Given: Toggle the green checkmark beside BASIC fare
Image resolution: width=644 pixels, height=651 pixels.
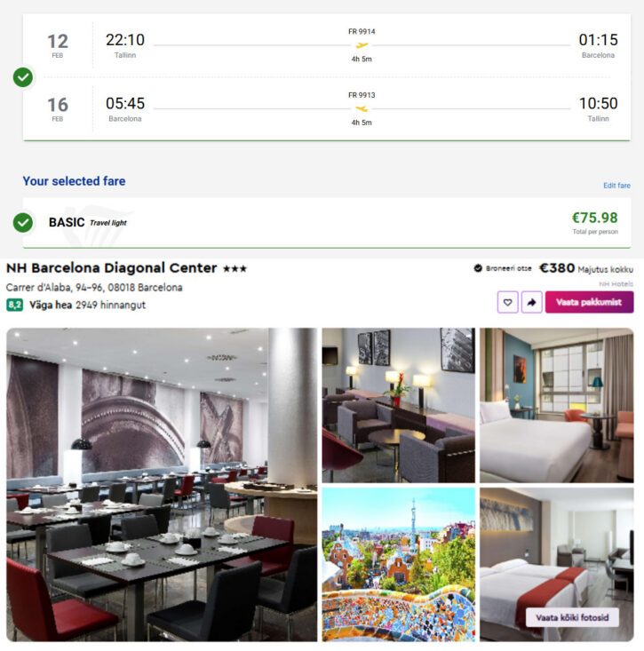Looking at the screenshot, I should click(x=23, y=223).
